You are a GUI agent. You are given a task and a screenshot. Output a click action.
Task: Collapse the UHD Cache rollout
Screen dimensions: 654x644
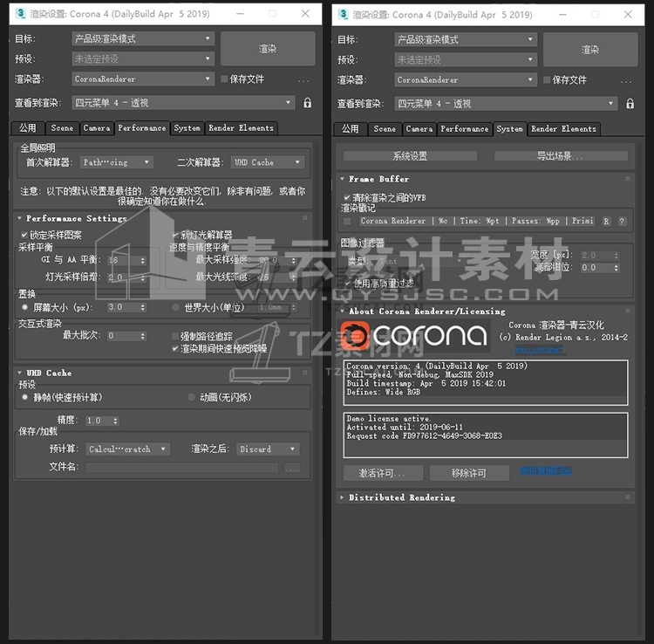pos(19,373)
